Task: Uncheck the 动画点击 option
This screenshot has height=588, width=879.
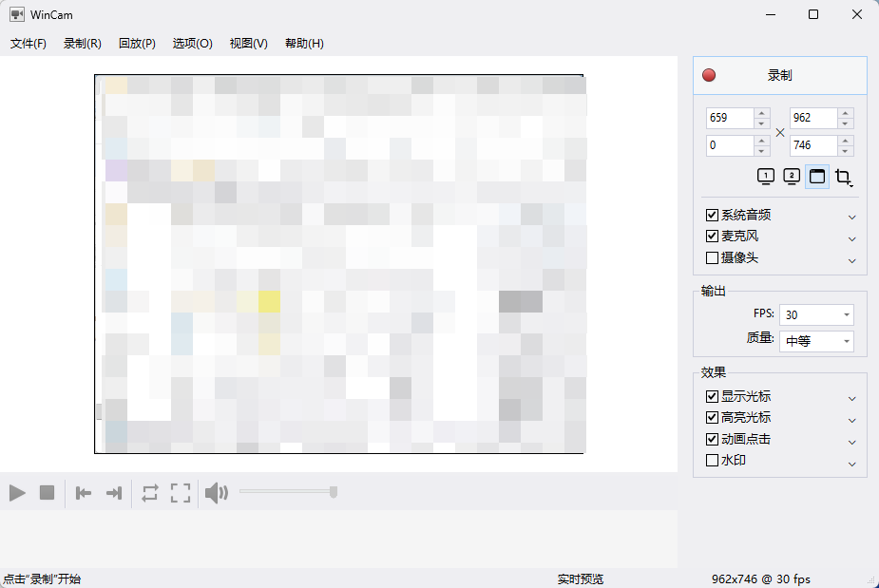Action: [712, 440]
